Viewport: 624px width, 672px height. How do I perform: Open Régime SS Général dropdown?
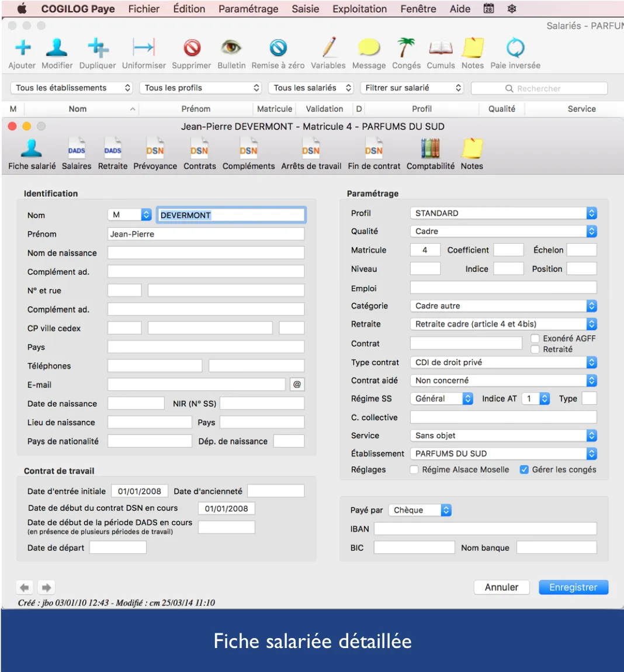[442, 399]
